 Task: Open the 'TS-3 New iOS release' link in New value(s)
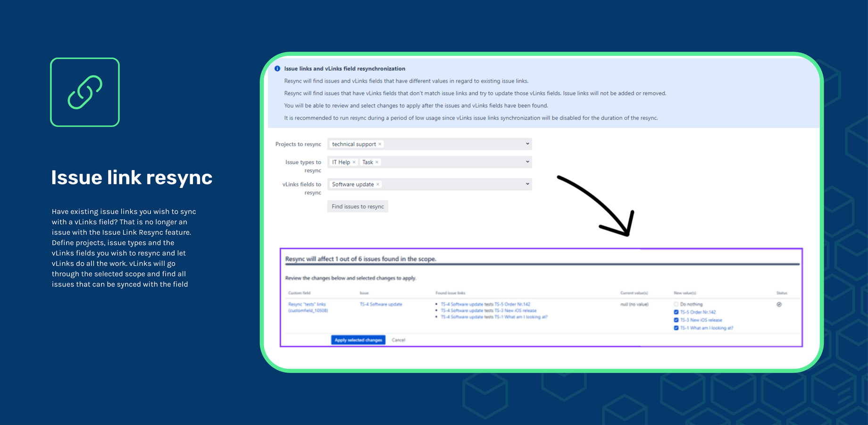pos(701,320)
